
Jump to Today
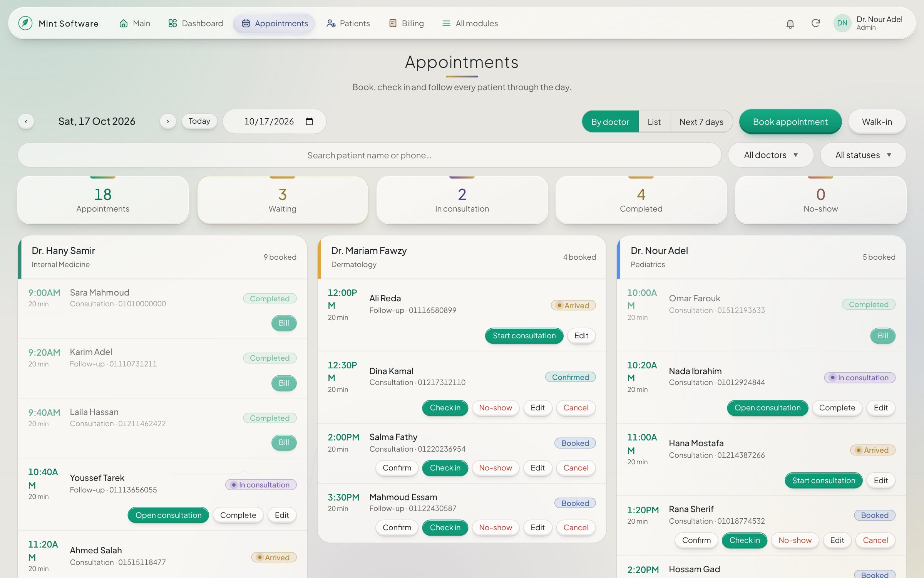pos(199,121)
